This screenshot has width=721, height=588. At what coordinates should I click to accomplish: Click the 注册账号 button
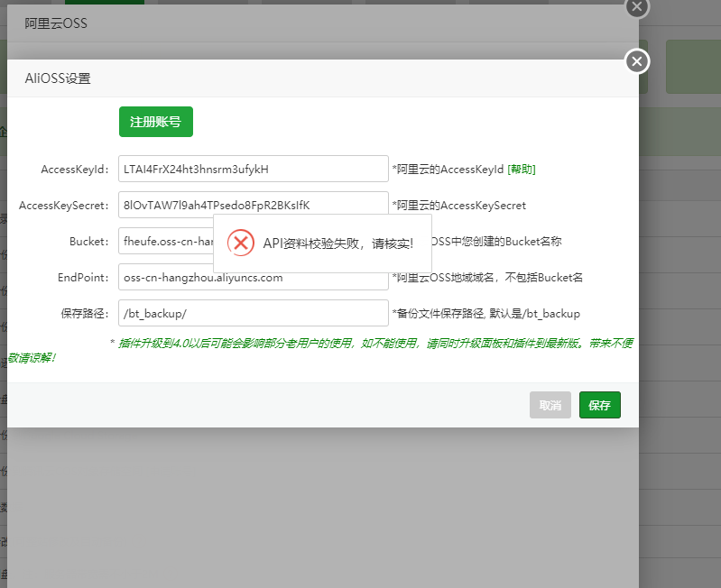(155, 122)
